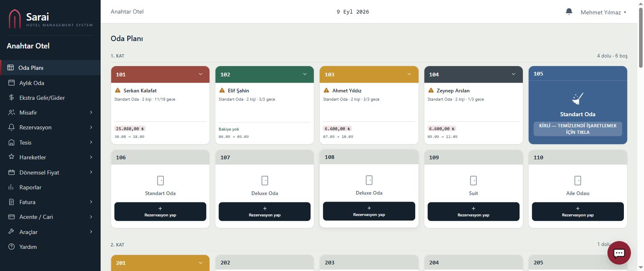
Task: Click the Sarai logo icon
Action: tap(15, 19)
